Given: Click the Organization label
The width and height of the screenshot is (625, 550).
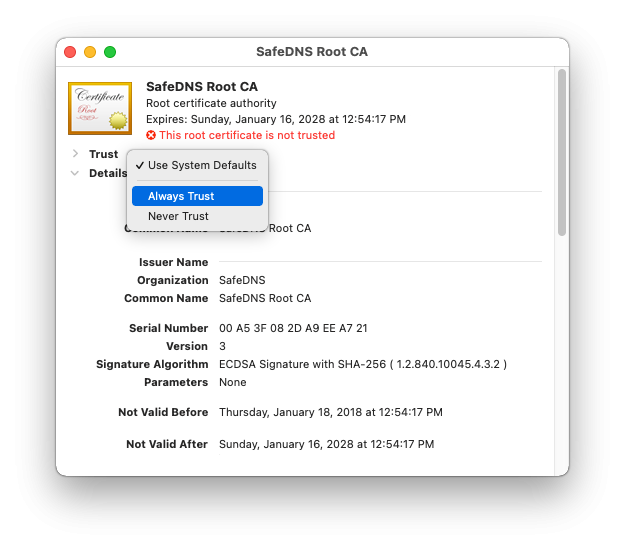Looking at the screenshot, I should point(173,280).
